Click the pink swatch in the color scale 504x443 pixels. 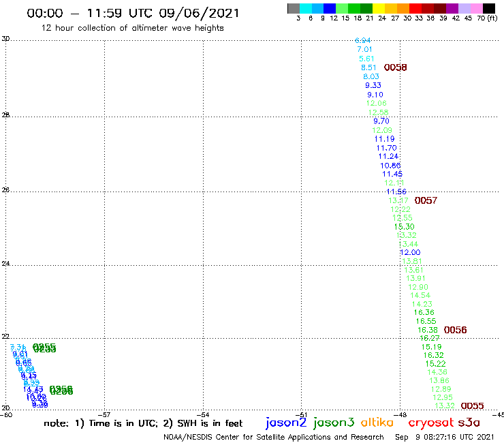coord(476,8)
